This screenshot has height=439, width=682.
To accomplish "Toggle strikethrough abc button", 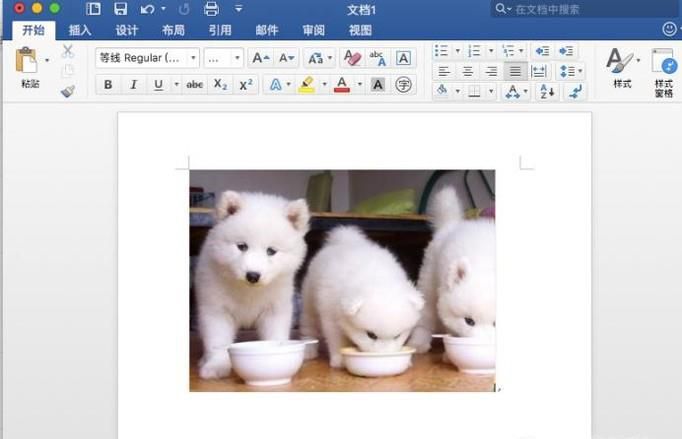I will point(194,84).
